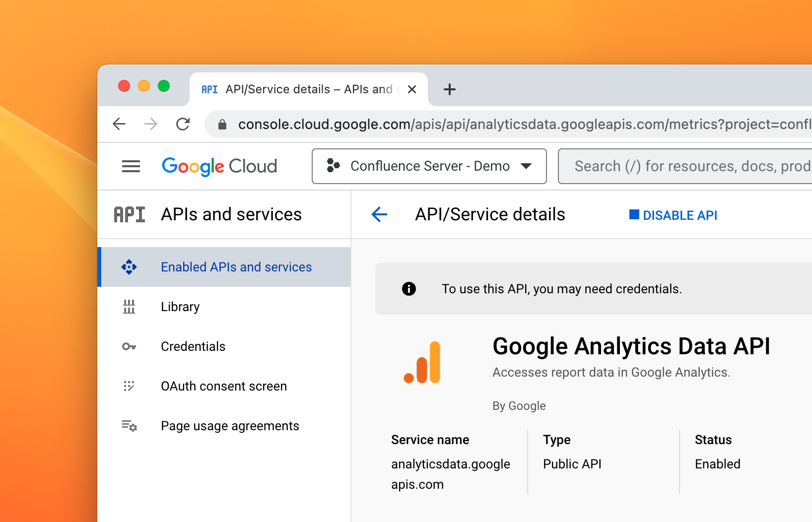The height and width of the screenshot is (522, 812).
Task: Open Page usage agreements
Action: (230, 426)
